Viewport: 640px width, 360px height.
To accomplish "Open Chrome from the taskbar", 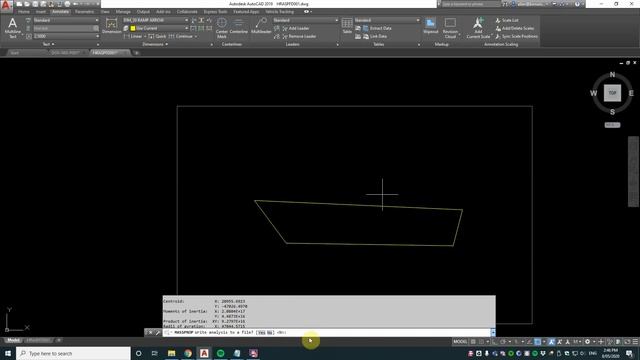I will (x=188, y=353).
